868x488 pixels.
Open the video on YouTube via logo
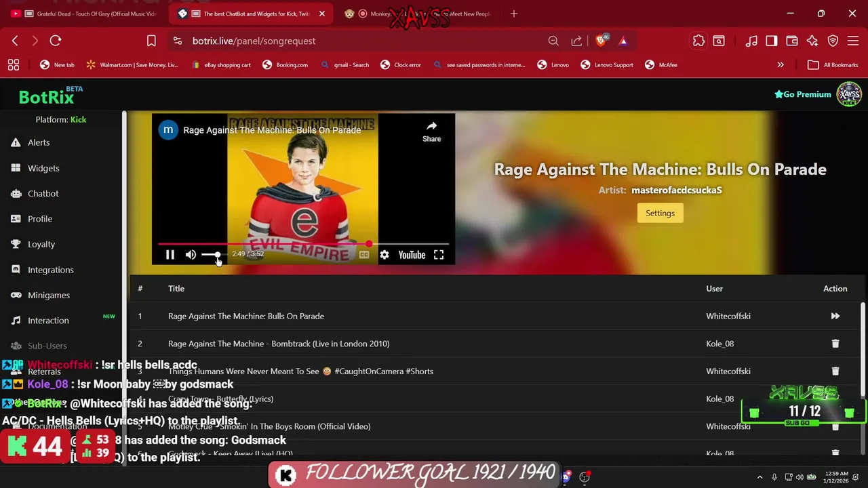coord(412,255)
